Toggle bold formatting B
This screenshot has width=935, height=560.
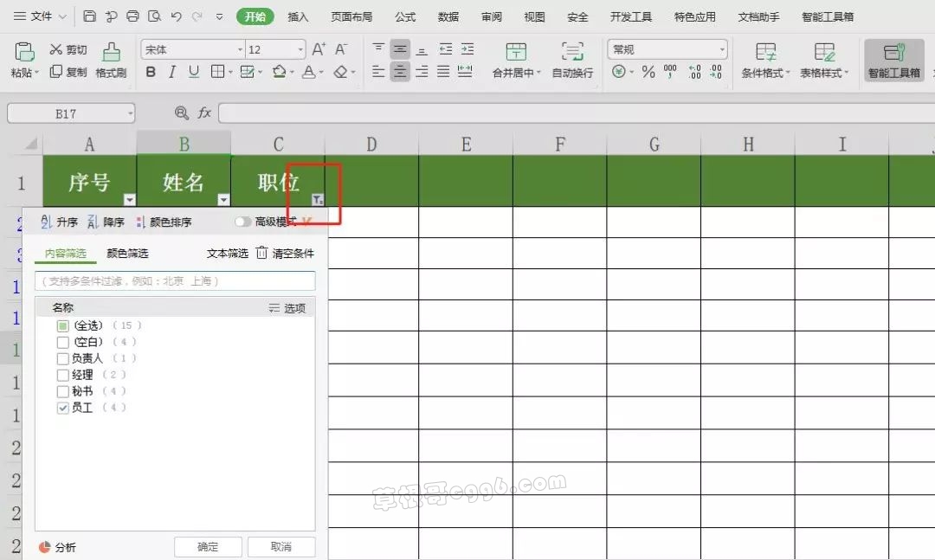[151, 72]
